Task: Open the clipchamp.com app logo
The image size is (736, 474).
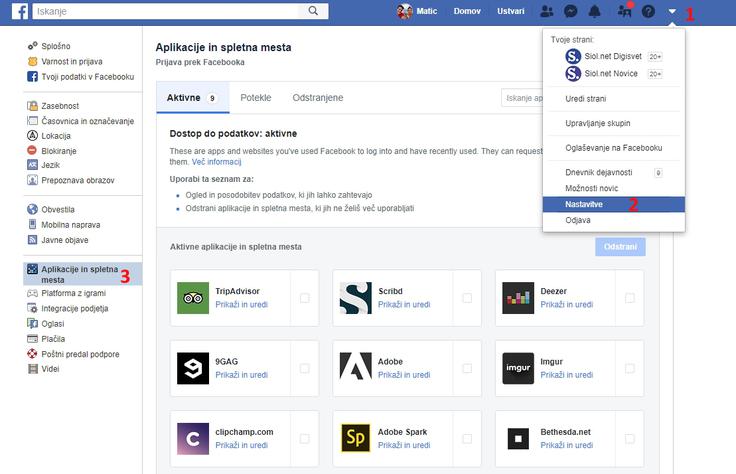Action: pyautogui.click(x=193, y=439)
